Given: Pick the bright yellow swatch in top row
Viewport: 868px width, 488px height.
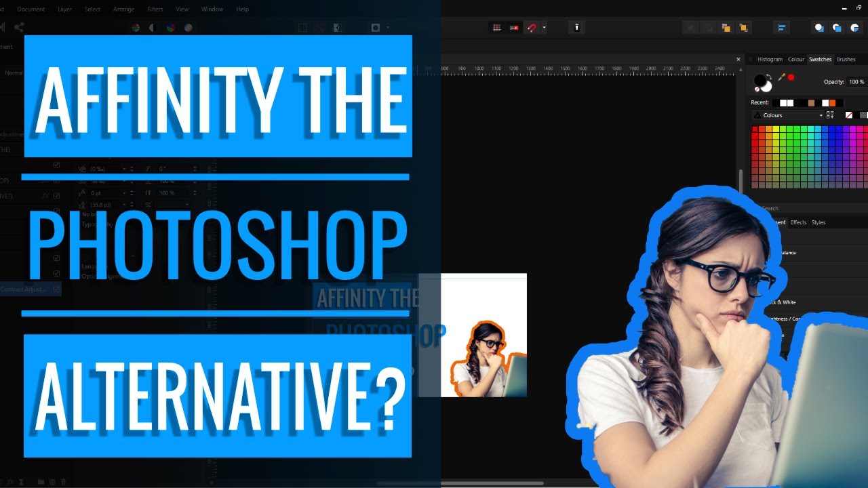Looking at the screenshot, I should (776, 129).
